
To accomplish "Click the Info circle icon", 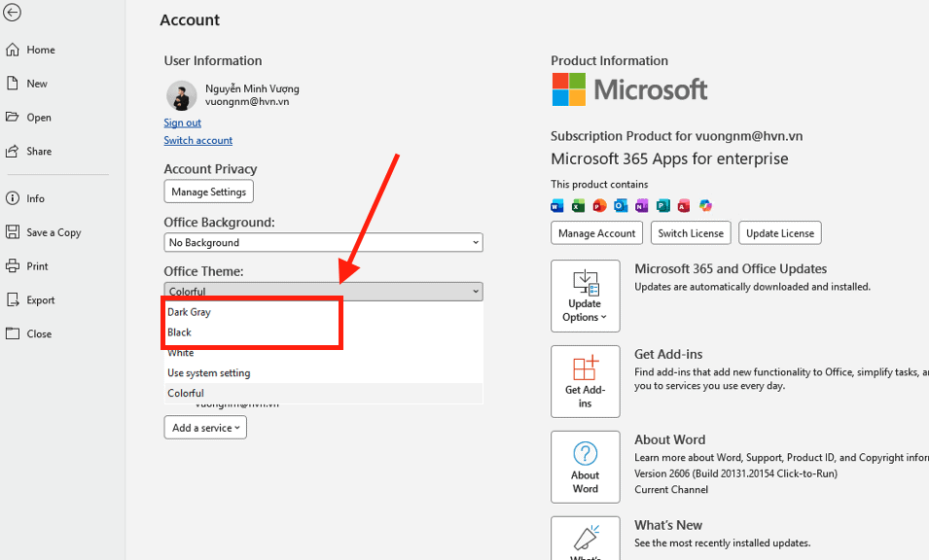I will pyautogui.click(x=13, y=198).
